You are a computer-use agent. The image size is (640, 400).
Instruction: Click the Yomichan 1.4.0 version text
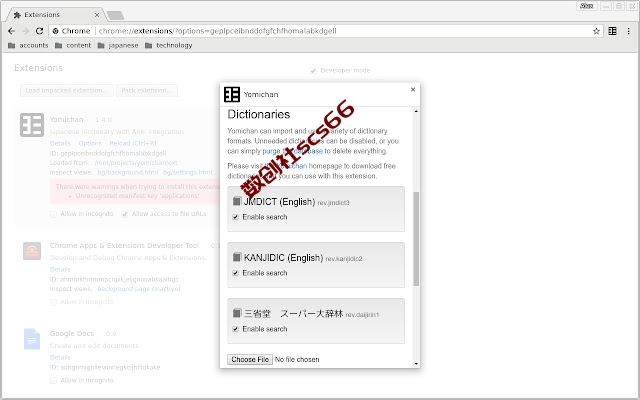[x=103, y=120]
